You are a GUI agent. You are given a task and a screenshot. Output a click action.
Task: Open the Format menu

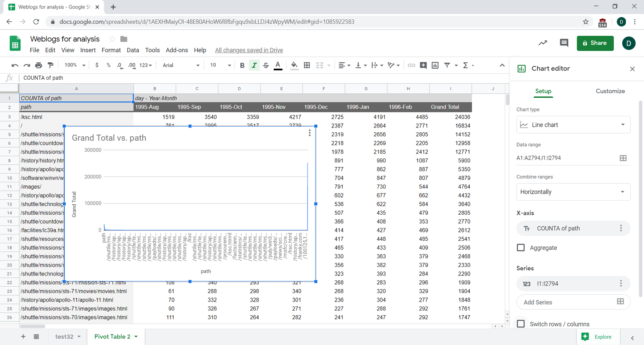(111, 50)
